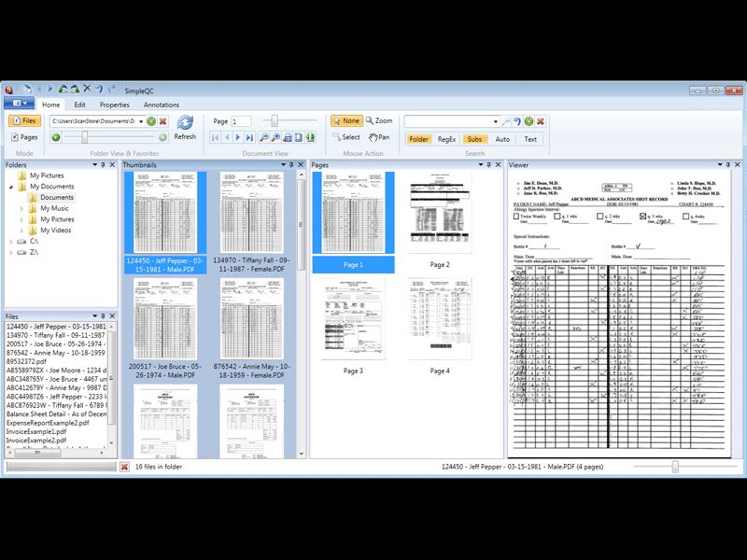Click the fit width icon in Document View

288,137
